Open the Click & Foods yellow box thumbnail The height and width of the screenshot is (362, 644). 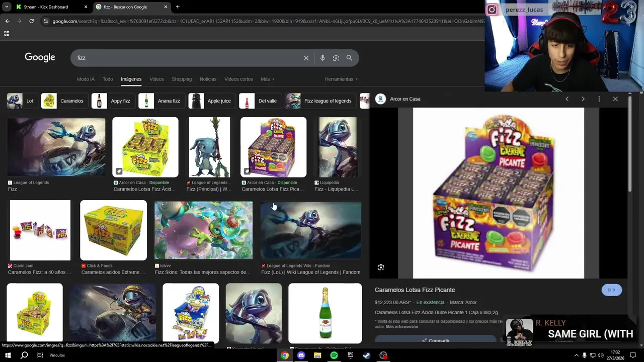coord(113,230)
